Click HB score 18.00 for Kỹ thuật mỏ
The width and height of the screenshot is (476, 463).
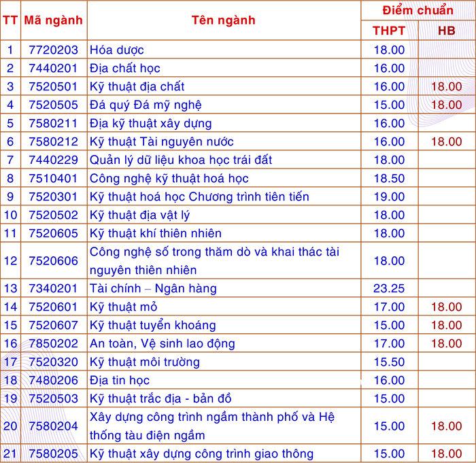(x=447, y=307)
